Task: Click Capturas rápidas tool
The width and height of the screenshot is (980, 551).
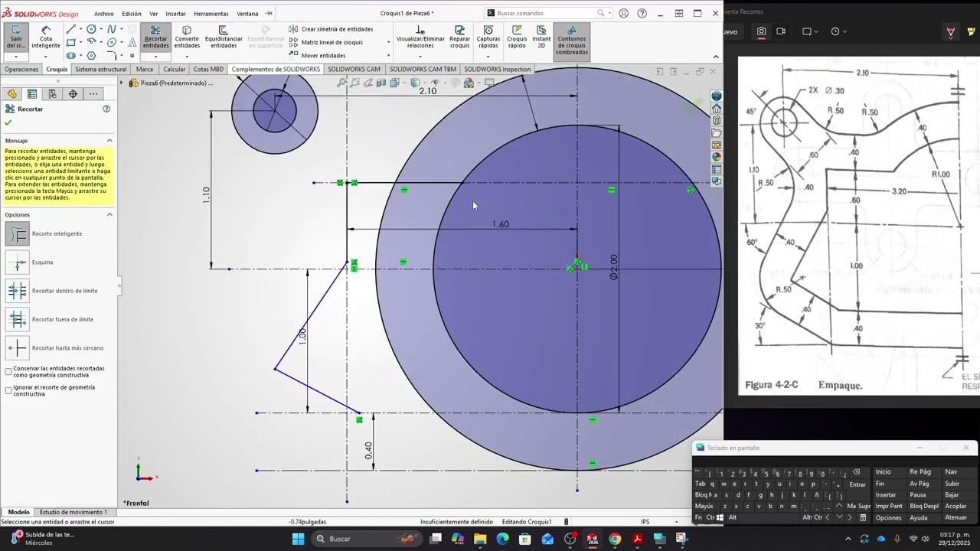Action: coord(488,37)
